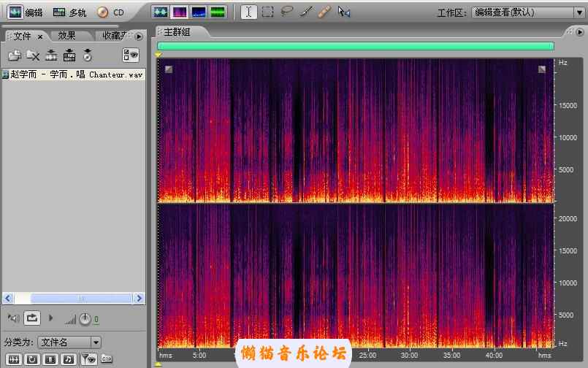Click the insert into CD list icon

click(x=88, y=55)
